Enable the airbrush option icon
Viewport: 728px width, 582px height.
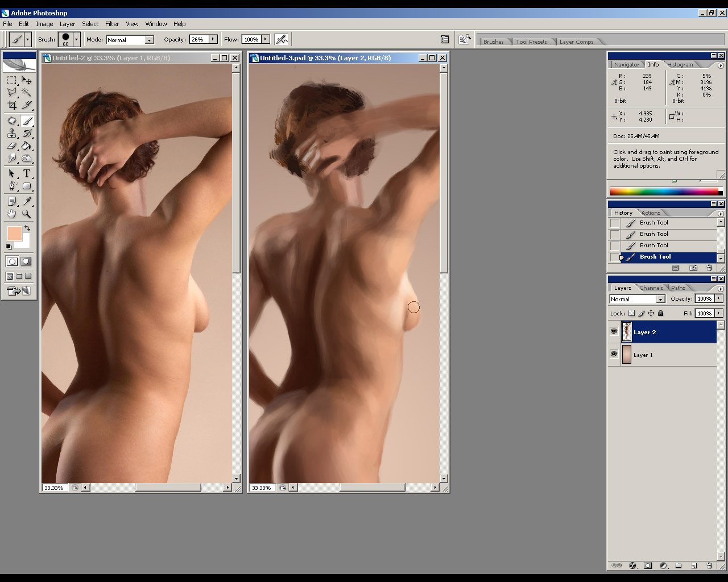[282, 39]
